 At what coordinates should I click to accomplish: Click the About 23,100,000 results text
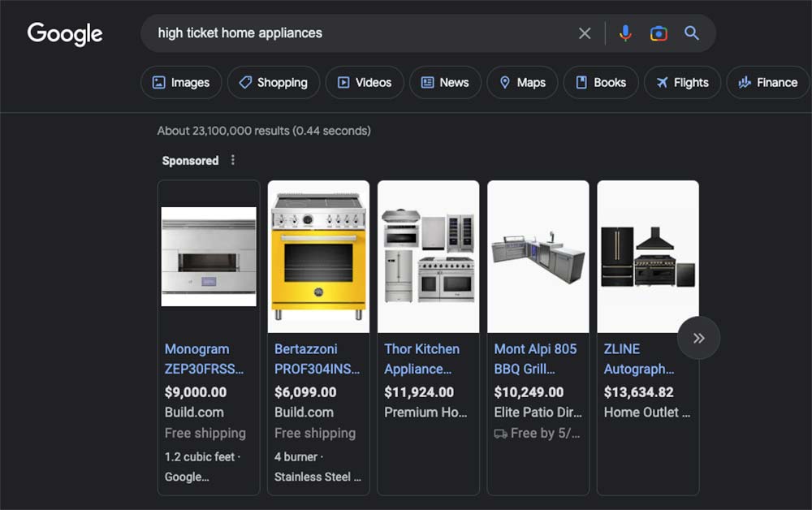(264, 131)
